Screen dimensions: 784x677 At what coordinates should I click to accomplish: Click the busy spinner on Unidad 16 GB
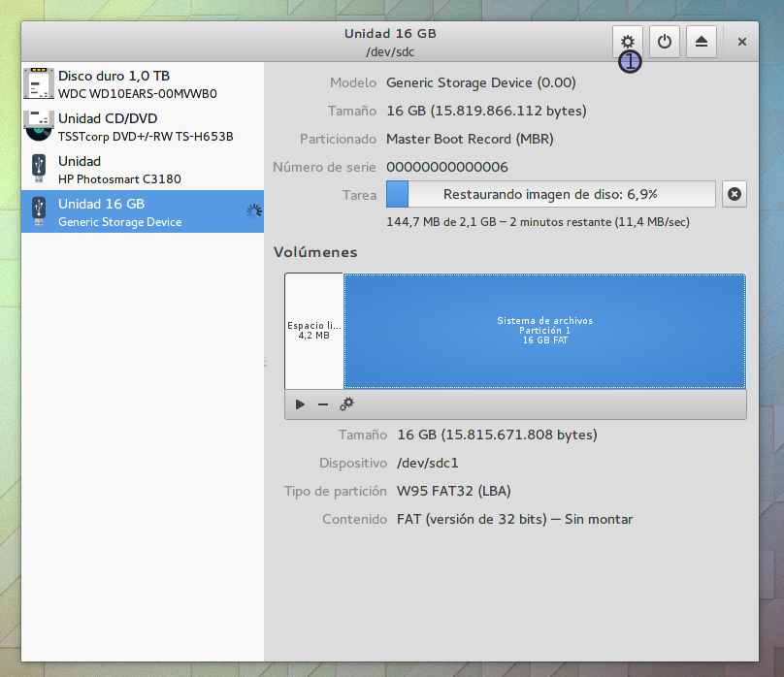(x=253, y=211)
